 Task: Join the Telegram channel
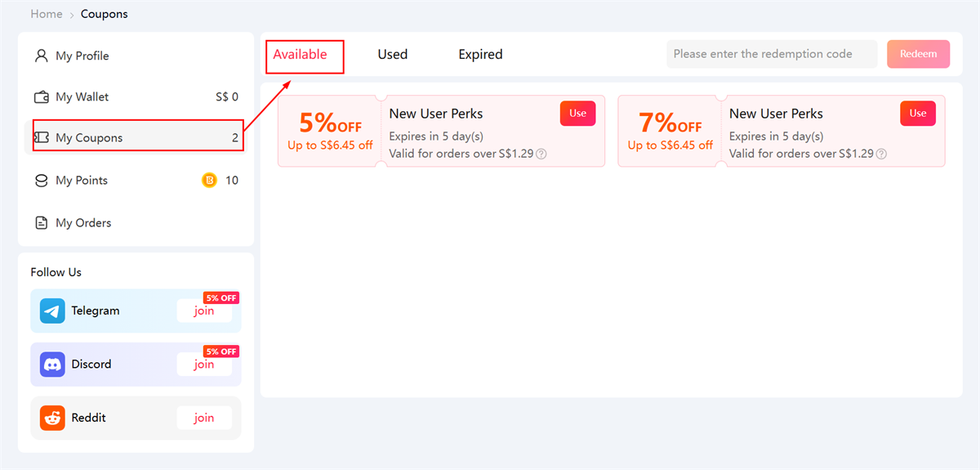[204, 311]
